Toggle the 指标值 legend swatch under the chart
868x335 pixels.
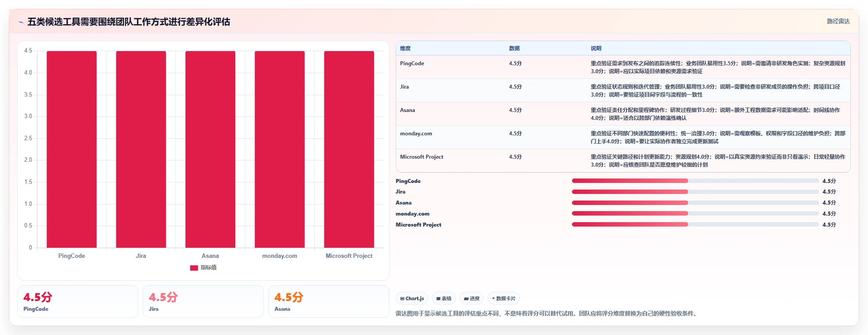pyautogui.click(x=194, y=268)
